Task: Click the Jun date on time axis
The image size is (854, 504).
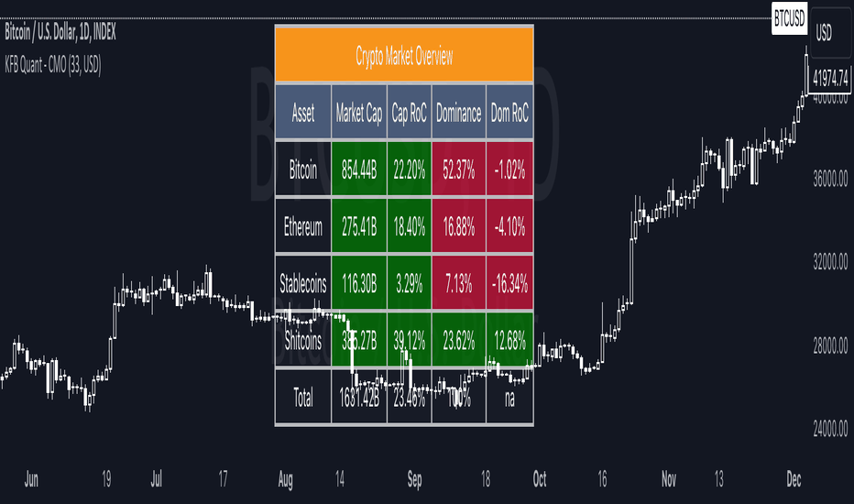Action: [x=31, y=479]
